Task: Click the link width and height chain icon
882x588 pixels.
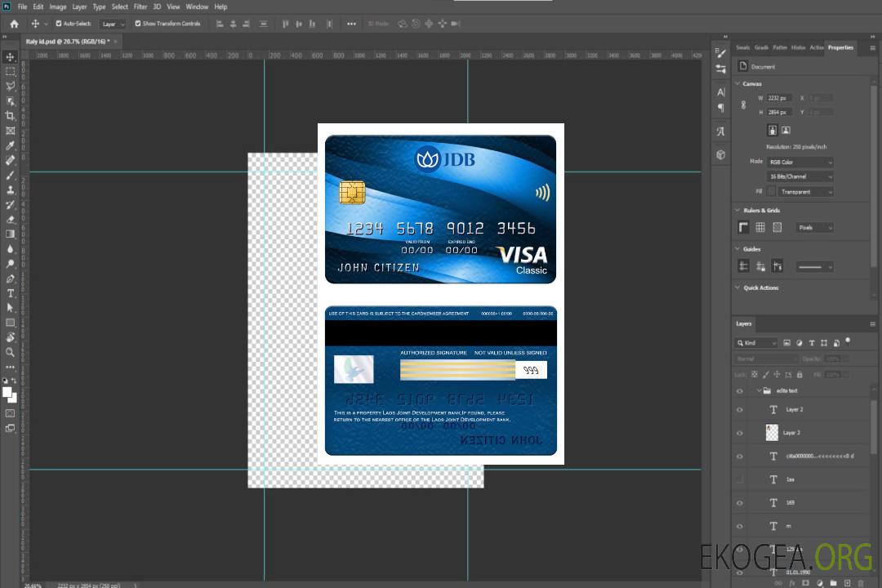Action: coord(744,105)
